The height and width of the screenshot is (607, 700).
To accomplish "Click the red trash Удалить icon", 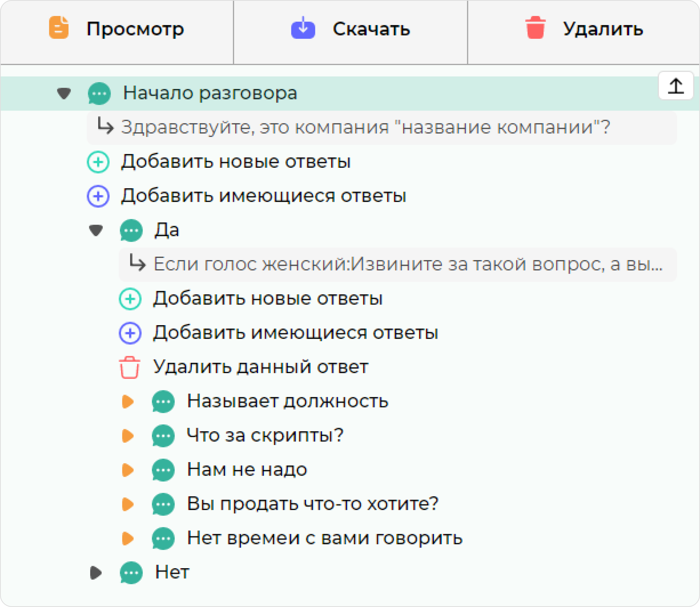I will [535, 28].
